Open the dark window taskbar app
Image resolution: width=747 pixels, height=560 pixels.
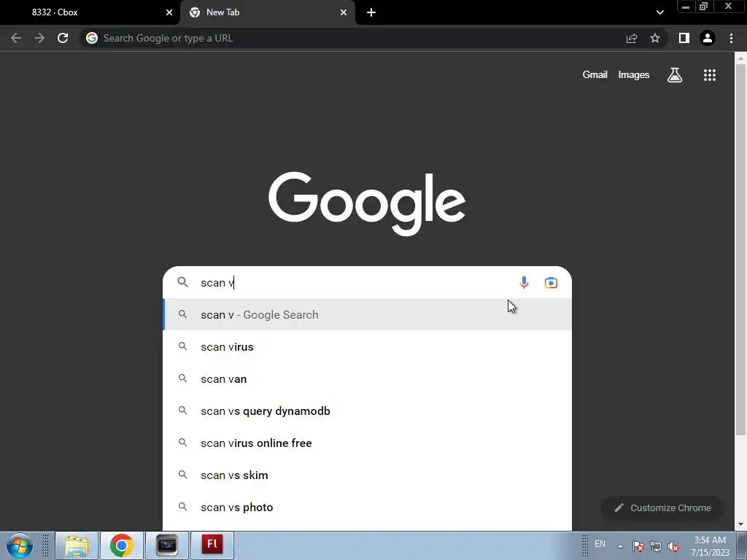coord(167,545)
